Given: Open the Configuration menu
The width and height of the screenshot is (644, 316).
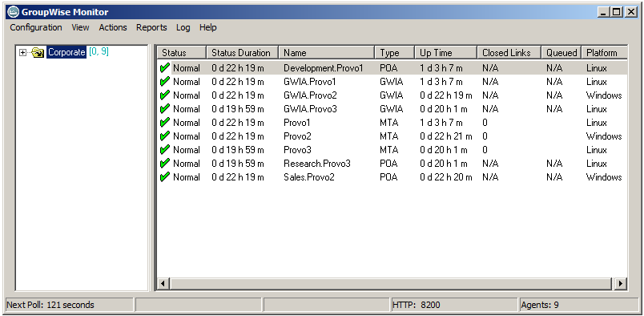Looking at the screenshot, I should 36,27.
